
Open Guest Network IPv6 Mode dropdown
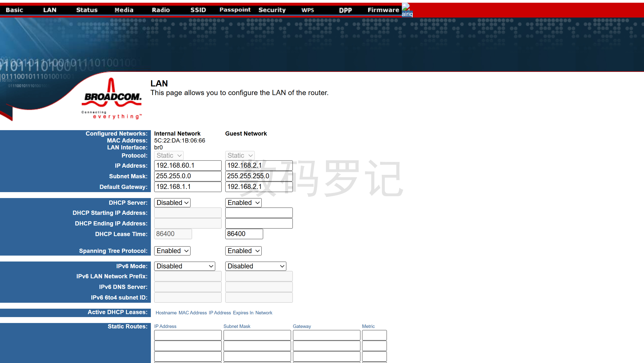point(256,266)
